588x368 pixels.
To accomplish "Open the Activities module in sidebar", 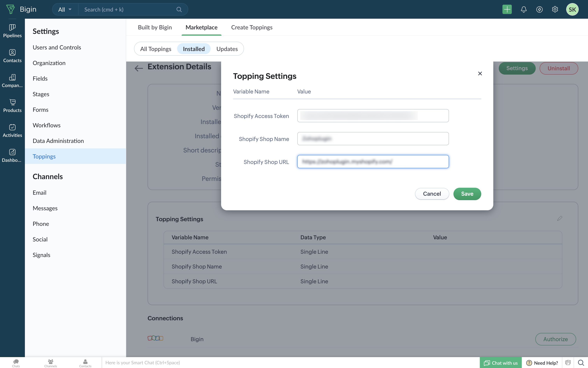I will coord(12,131).
